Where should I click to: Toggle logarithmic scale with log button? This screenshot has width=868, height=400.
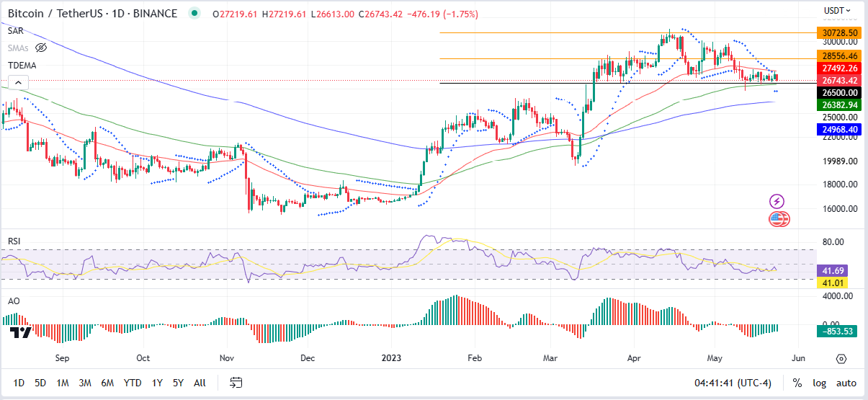point(820,383)
